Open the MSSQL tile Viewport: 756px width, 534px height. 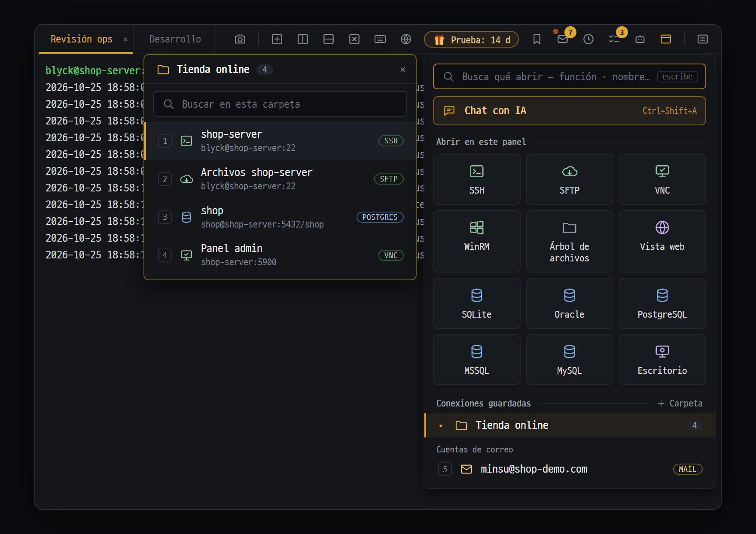[x=477, y=360]
